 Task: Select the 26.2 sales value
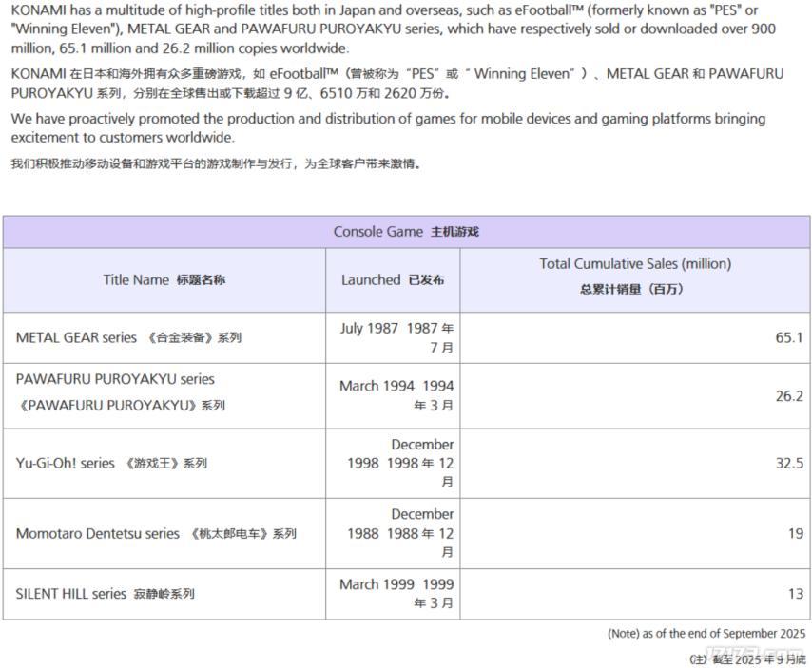pyautogui.click(x=788, y=396)
